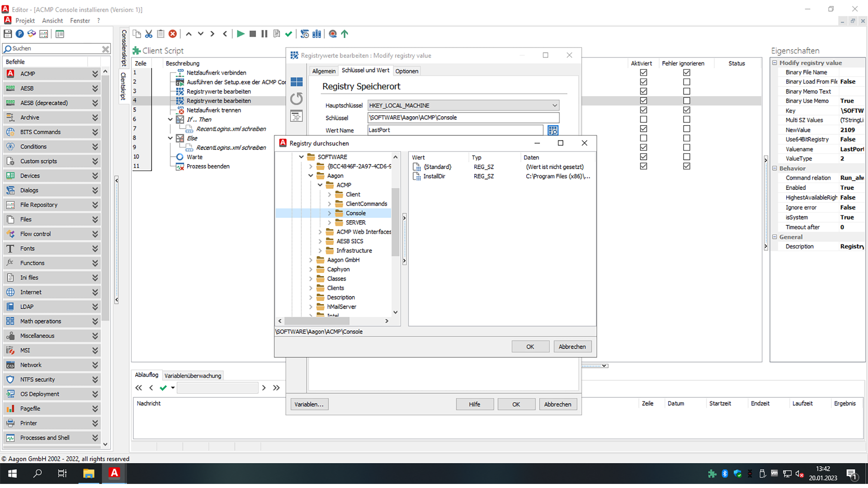Click the Windows Start button
Viewport: 868px width, 488px height.
pyautogui.click(x=13, y=474)
